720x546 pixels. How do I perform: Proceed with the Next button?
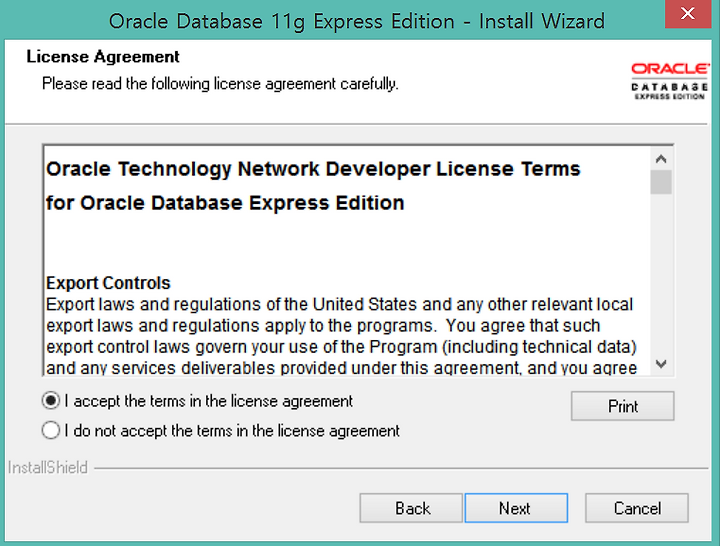tap(516, 508)
